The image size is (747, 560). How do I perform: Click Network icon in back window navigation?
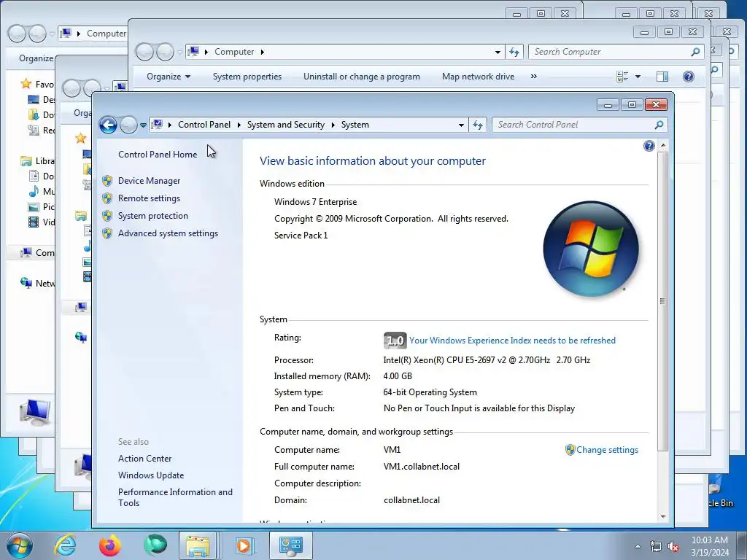(26, 284)
